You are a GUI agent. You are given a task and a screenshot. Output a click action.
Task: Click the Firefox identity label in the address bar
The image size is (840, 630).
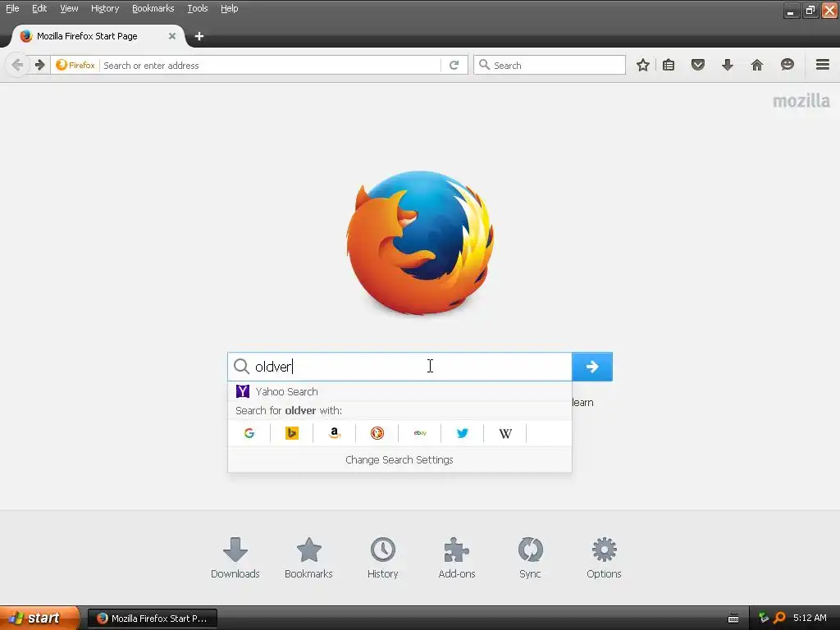(75, 65)
